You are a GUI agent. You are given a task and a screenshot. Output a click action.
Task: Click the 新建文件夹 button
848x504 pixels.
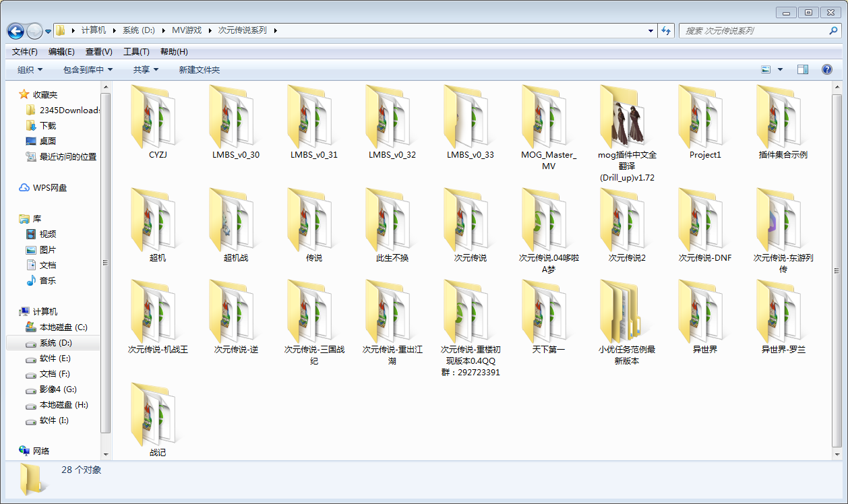200,69
